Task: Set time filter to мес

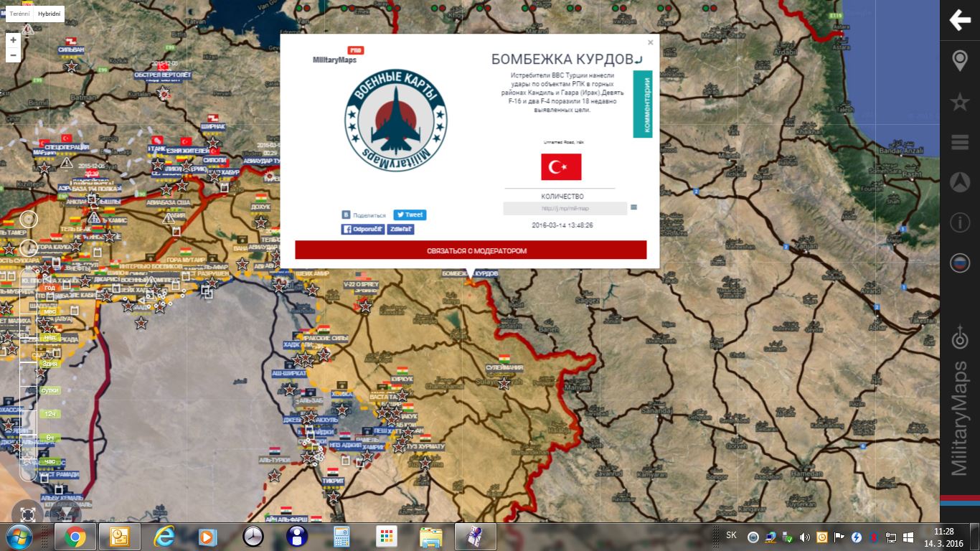Action: coord(50,312)
